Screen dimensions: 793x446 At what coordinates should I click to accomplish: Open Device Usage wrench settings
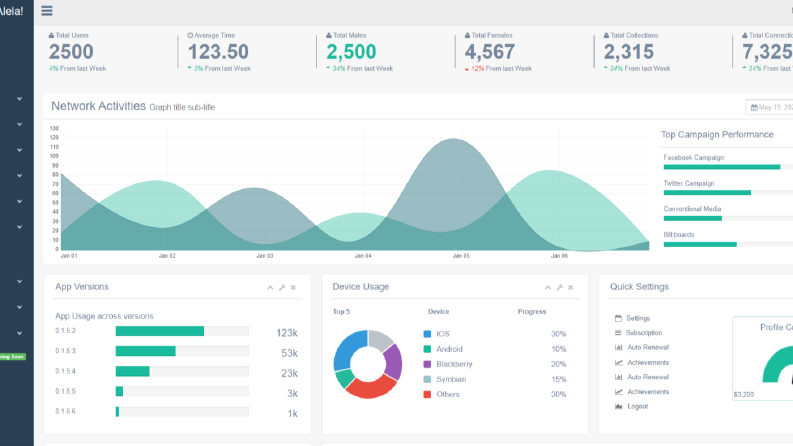pyautogui.click(x=559, y=287)
